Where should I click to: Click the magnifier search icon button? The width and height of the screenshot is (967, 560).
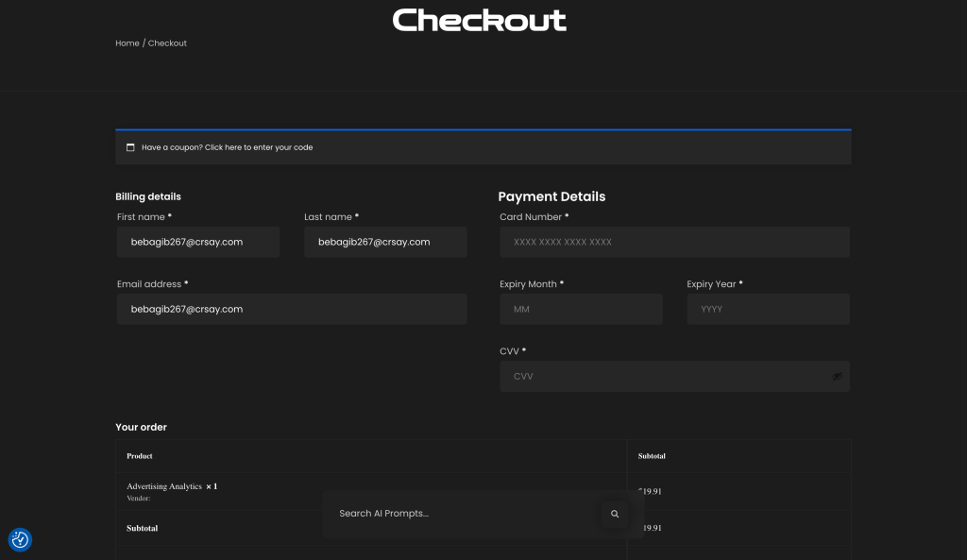[615, 514]
